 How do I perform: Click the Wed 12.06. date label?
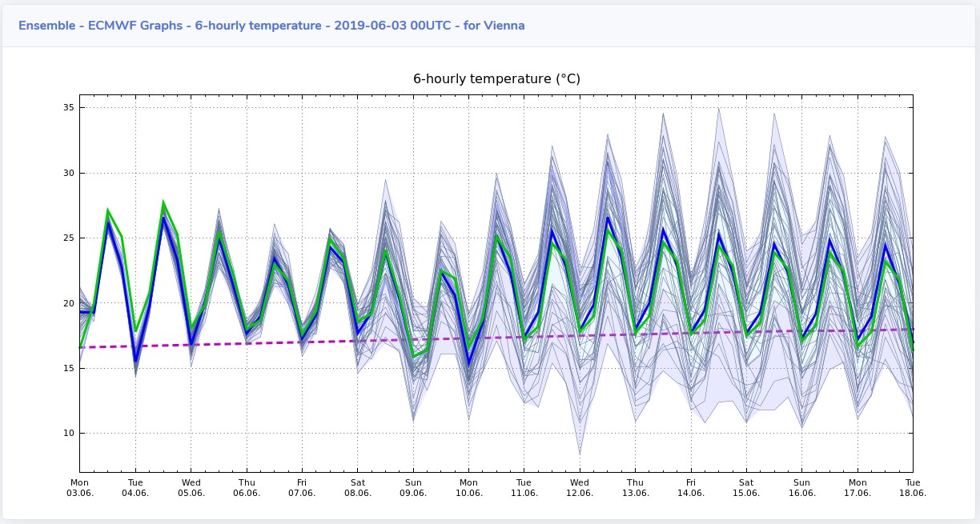[x=580, y=488]
